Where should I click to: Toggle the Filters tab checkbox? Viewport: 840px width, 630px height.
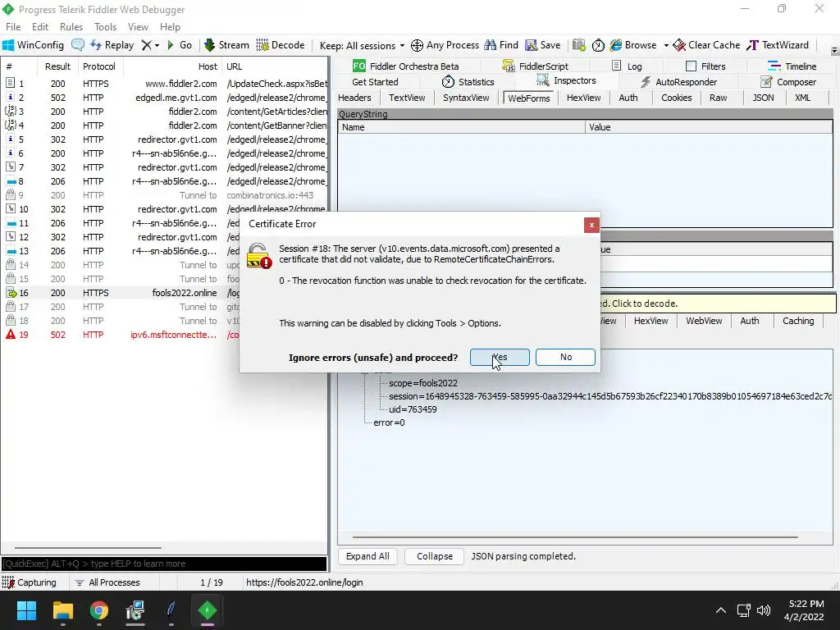click(x=691, y=66)
